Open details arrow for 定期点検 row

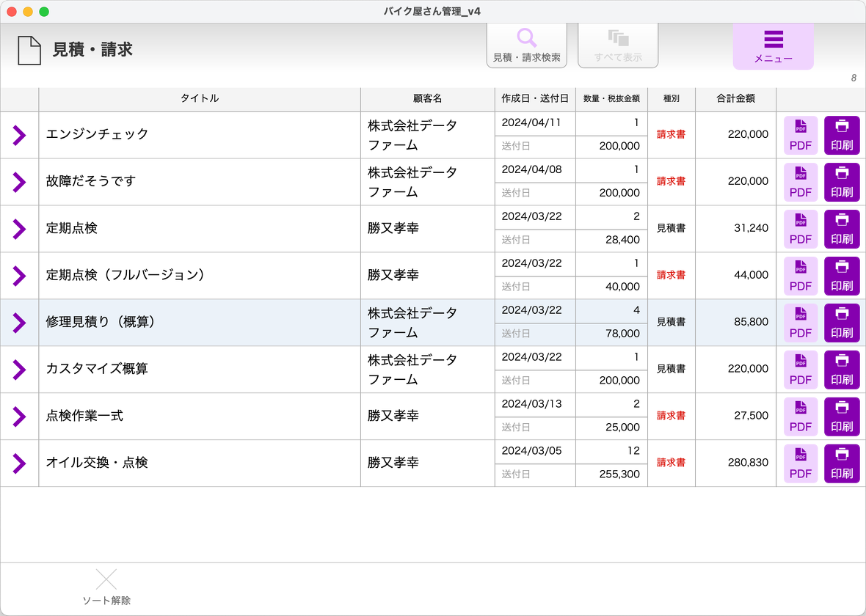click(x=20, y=229)
